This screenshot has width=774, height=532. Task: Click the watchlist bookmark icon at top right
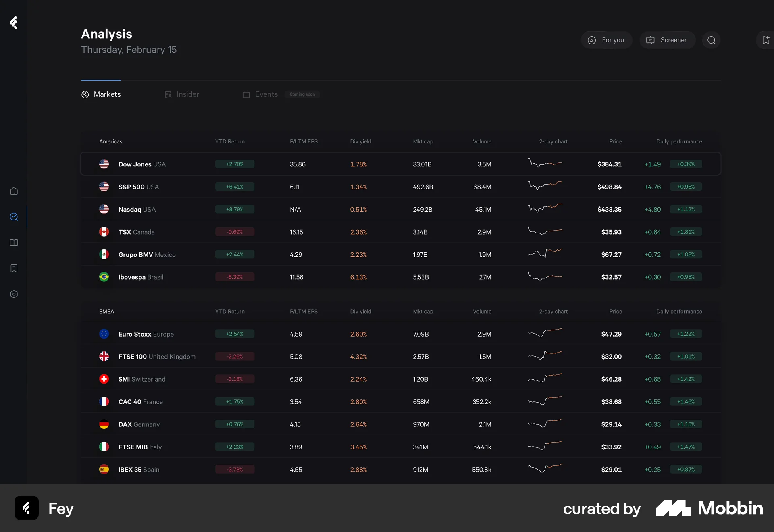(x=766, y=40)
